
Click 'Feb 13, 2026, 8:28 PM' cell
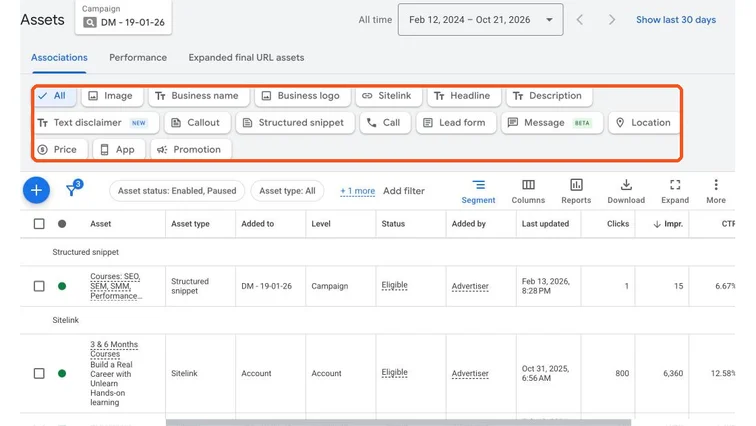pyautogui.click(x=546, y=286)
